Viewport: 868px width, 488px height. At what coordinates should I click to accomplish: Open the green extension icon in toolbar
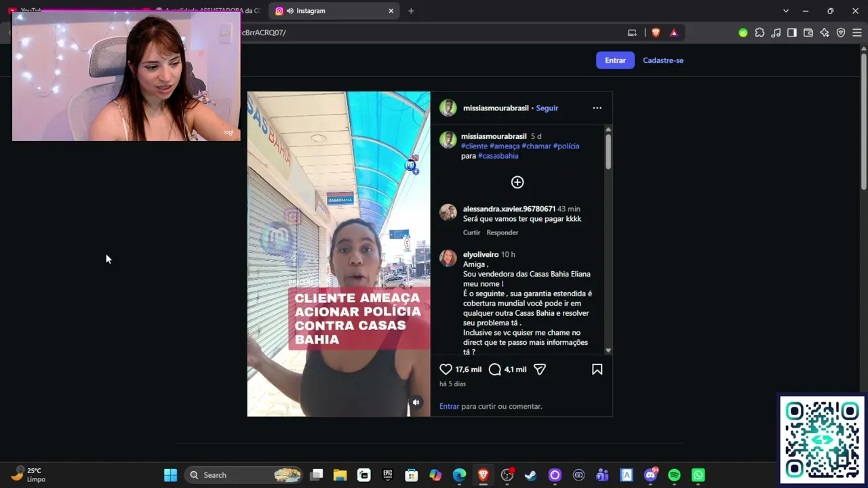(x=743, y=33)
